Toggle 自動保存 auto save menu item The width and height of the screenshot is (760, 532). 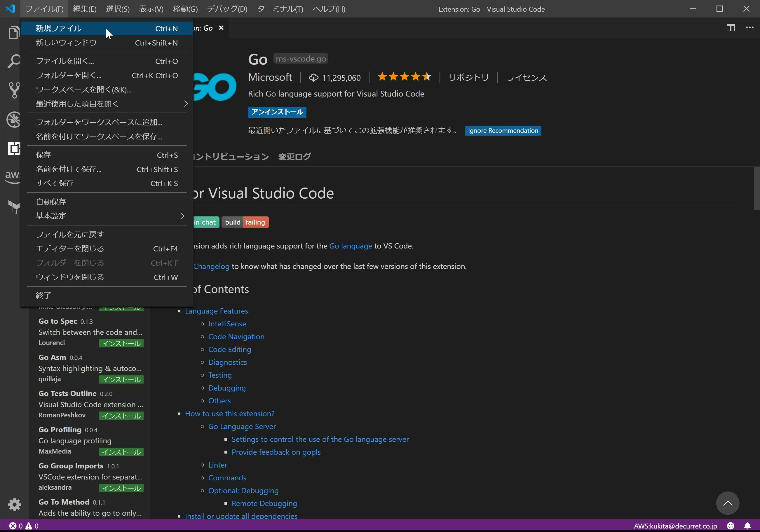pos(51,202)
